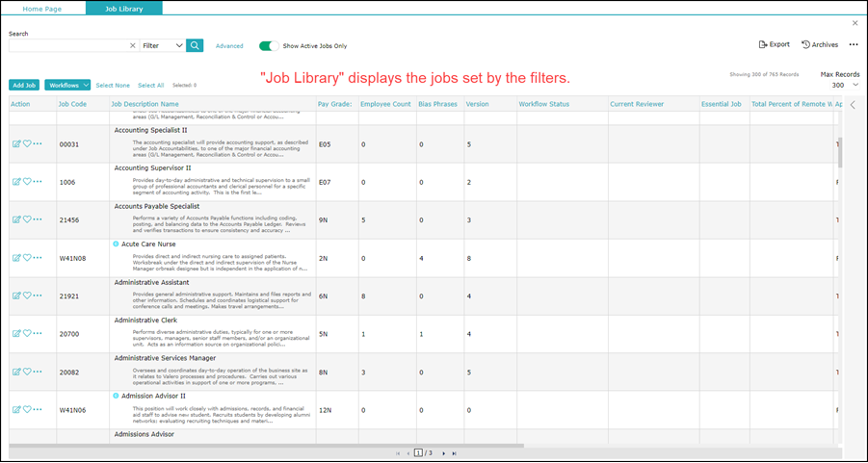The height and width of the screenshot is (463, 868).
Task: Expand the collapsed right side panel
Action: click(x=853, y=105)
